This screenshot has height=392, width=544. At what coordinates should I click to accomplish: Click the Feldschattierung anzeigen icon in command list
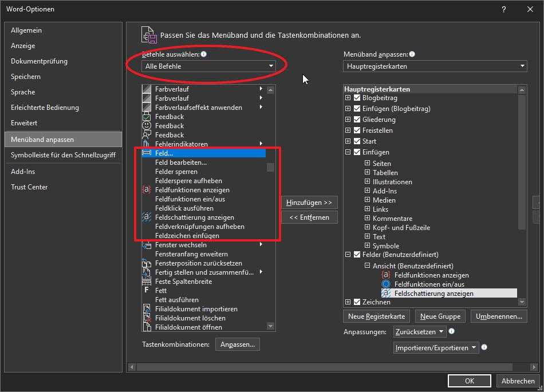[x=147, y=217]
